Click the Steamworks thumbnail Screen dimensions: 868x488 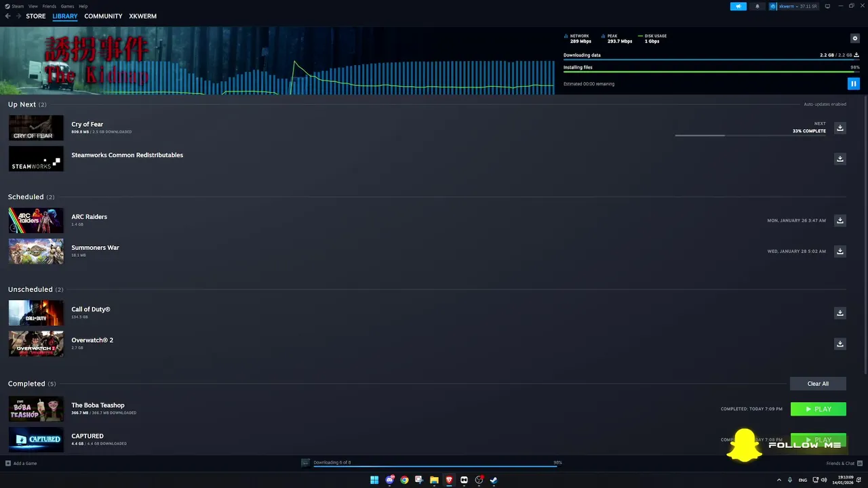pyautogui.click(x=36, y=159)
